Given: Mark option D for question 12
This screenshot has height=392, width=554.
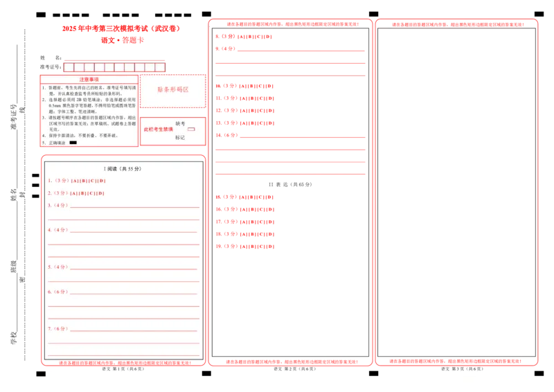Looking at the screenshot, I should tap(270, 111).
